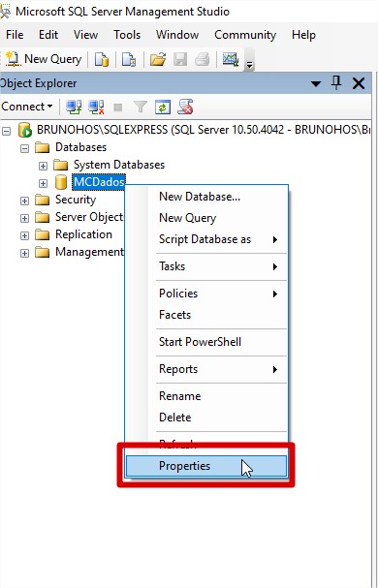Toggle the Object Explorer auto-hide pin
The image size is (378, 588).
tap(336, 83)
